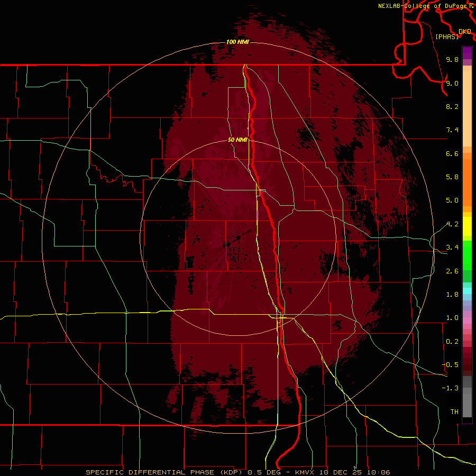This screenshot has height=476, width=476.
Task: Select the 4.2 value on the color scale
Action: 452,224
